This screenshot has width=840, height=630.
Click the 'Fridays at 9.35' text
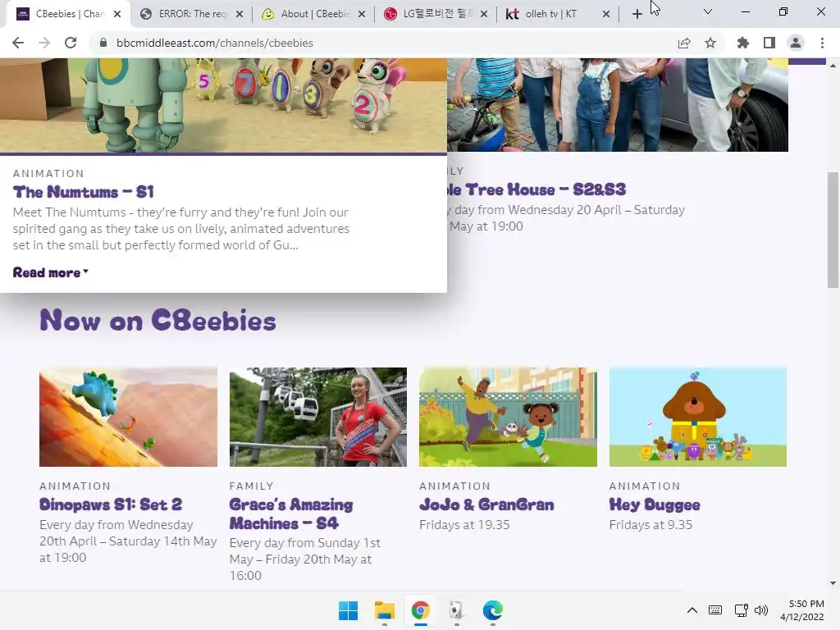[651, 524]
